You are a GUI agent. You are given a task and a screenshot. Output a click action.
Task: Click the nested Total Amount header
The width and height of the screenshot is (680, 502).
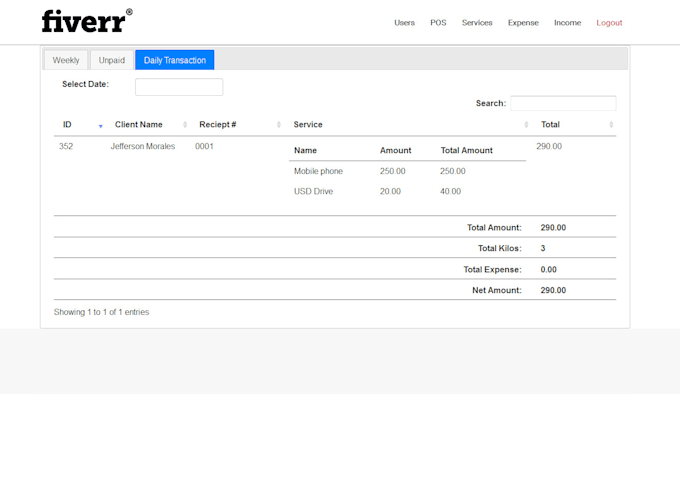coord(467,150)
